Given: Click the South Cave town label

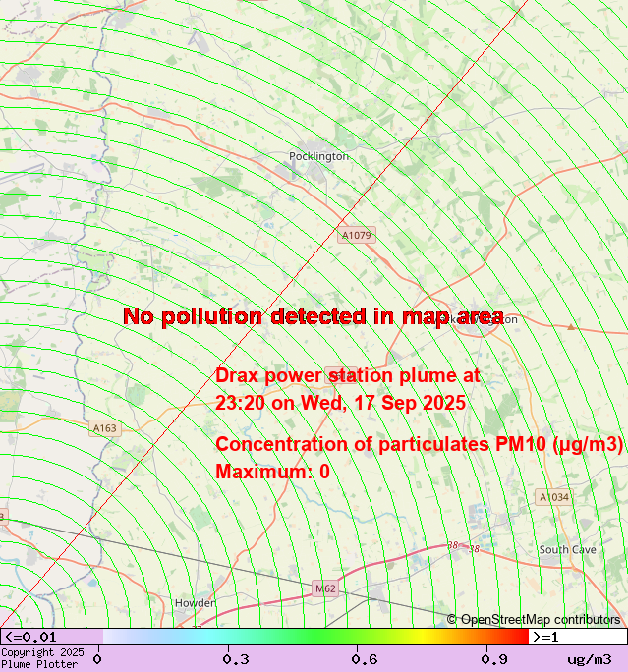Looking at the screenshot, I should (567, 549).
